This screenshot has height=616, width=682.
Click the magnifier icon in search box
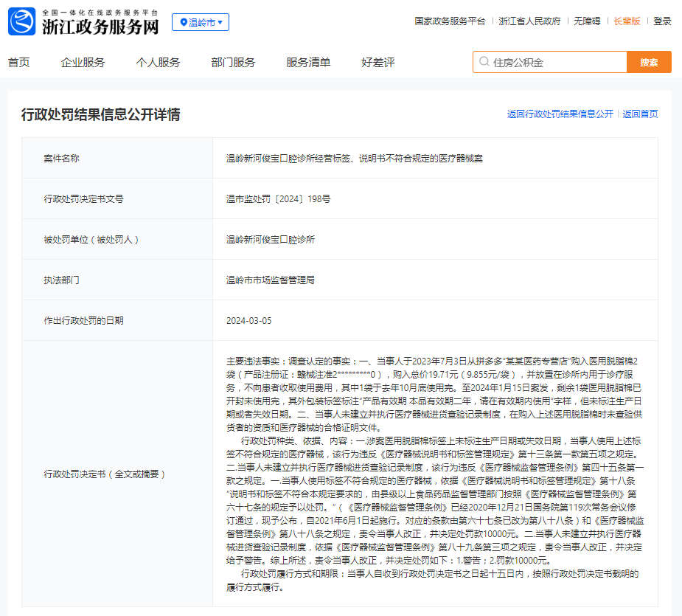point(484,63)
